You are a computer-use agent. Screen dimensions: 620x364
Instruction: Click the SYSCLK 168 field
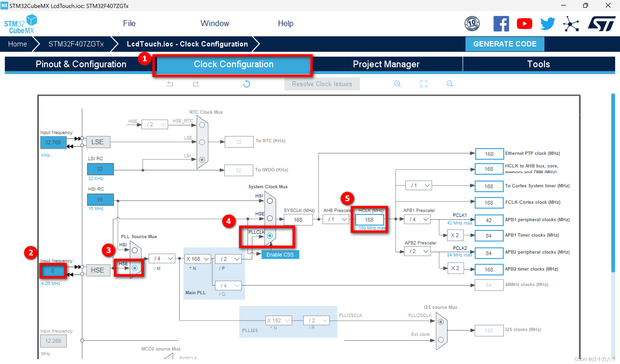(x=298, y=220)
